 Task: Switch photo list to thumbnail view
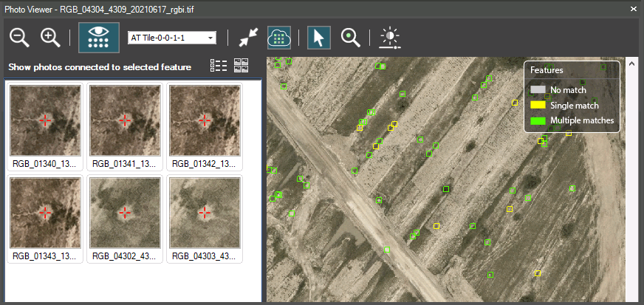click(x=241, y=66)
